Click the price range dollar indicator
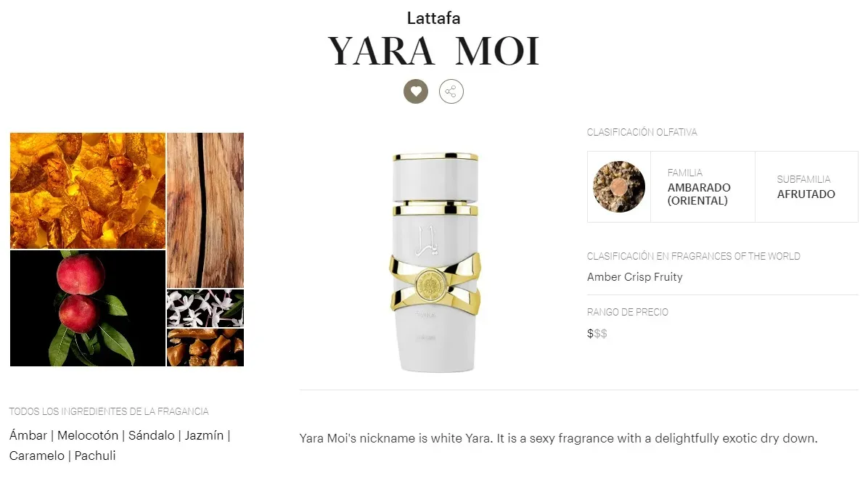The image size is (868, 494). pyautogui.click(x=597, y=334)
